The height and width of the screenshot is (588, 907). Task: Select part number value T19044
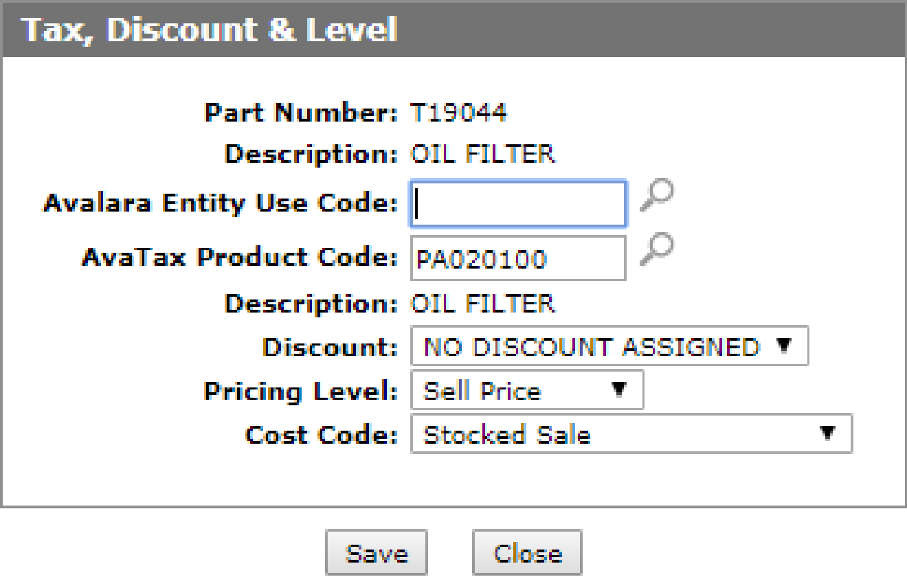coord(458,112)
